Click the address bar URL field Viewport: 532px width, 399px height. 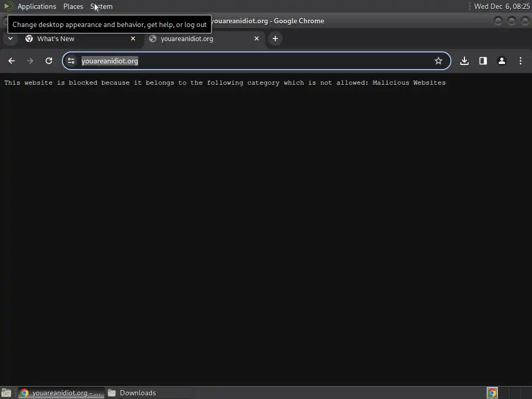pos(257,61)
